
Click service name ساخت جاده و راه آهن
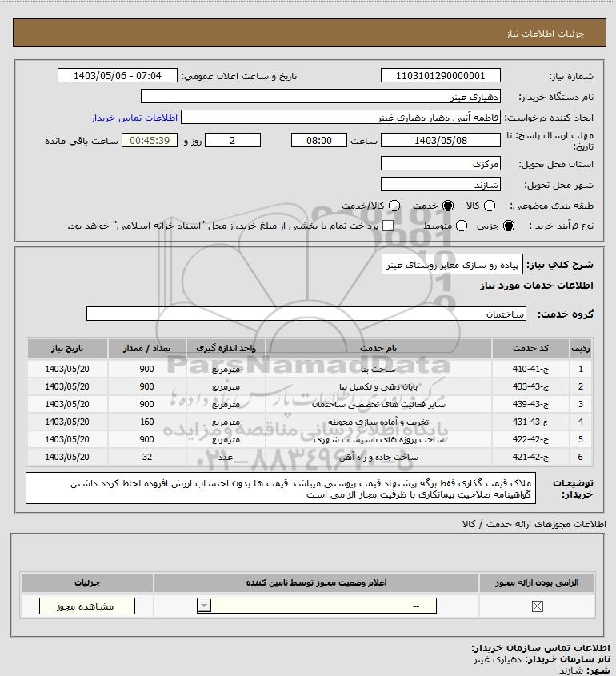click(x=378, y=457)
